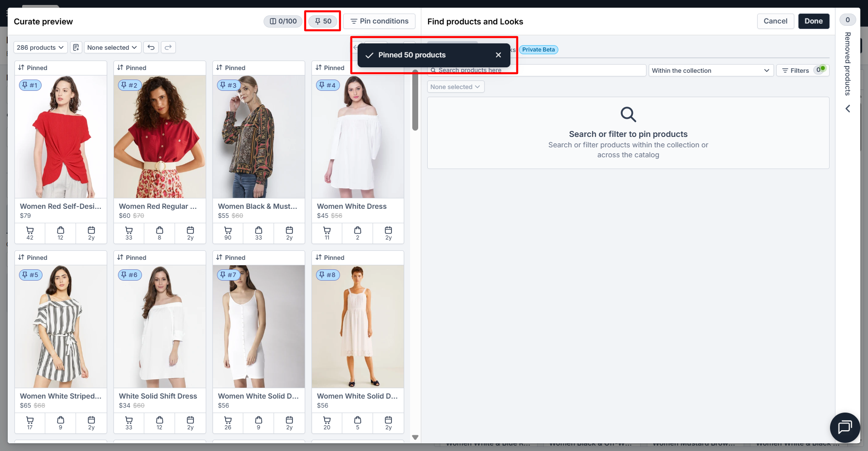Open the Filters panel
This screenshot has height=451, width=868.
coord(802,70)
